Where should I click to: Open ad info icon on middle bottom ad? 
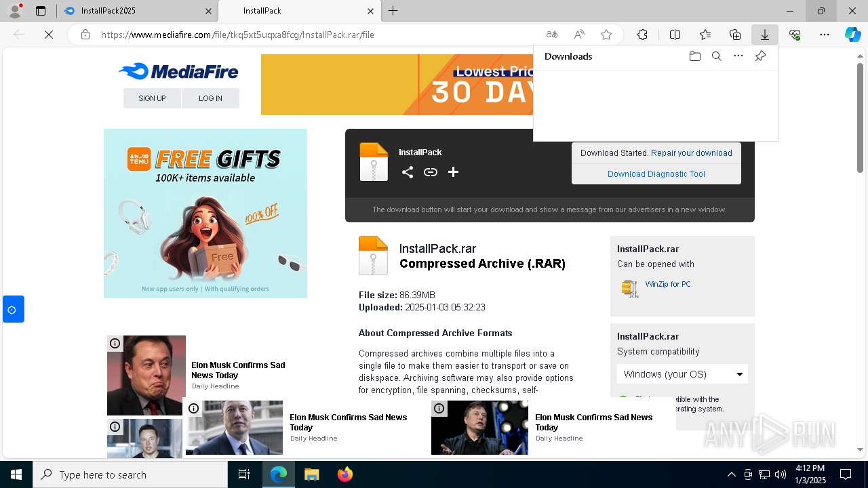[194, 409]
